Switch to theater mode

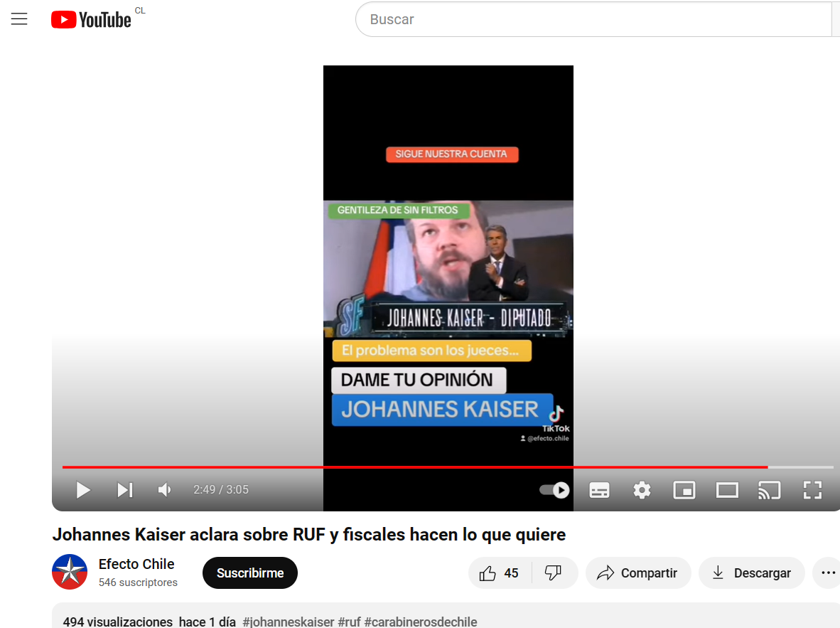click(727, 489)
